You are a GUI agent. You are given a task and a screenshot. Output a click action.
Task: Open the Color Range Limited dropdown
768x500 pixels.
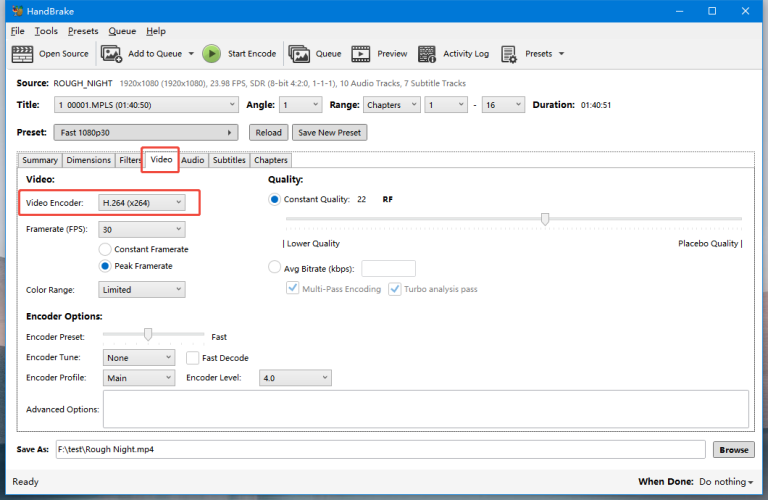click(x=142, y=290)
